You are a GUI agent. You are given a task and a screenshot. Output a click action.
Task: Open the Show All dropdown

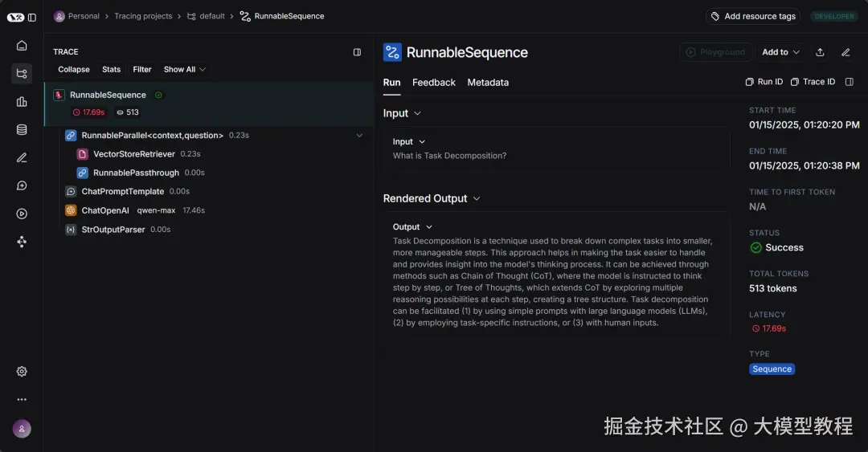(x=184, y=69)
